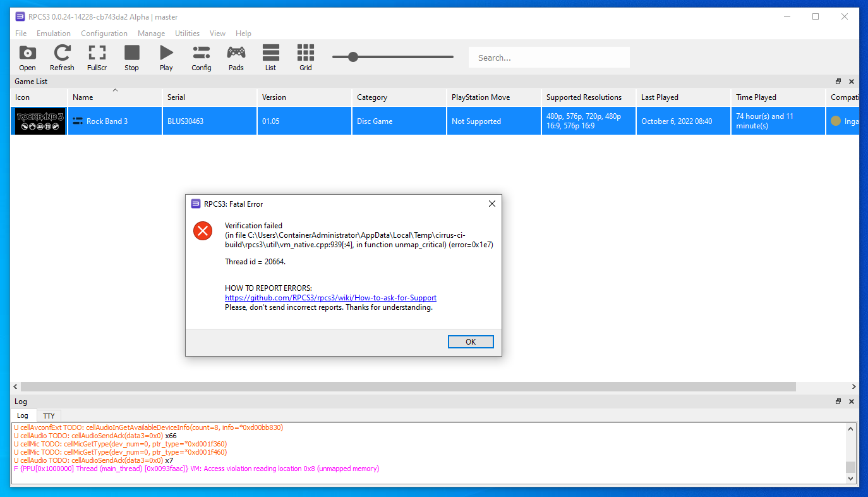Toggle floating mode on the Log panel
Image resolution: width=868 pixels, height=497 pixels.
[x=838, y=401]
